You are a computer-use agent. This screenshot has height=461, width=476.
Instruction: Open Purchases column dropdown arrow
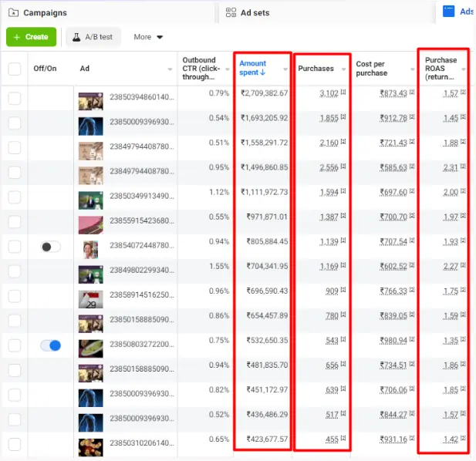[x=344, y=69]
